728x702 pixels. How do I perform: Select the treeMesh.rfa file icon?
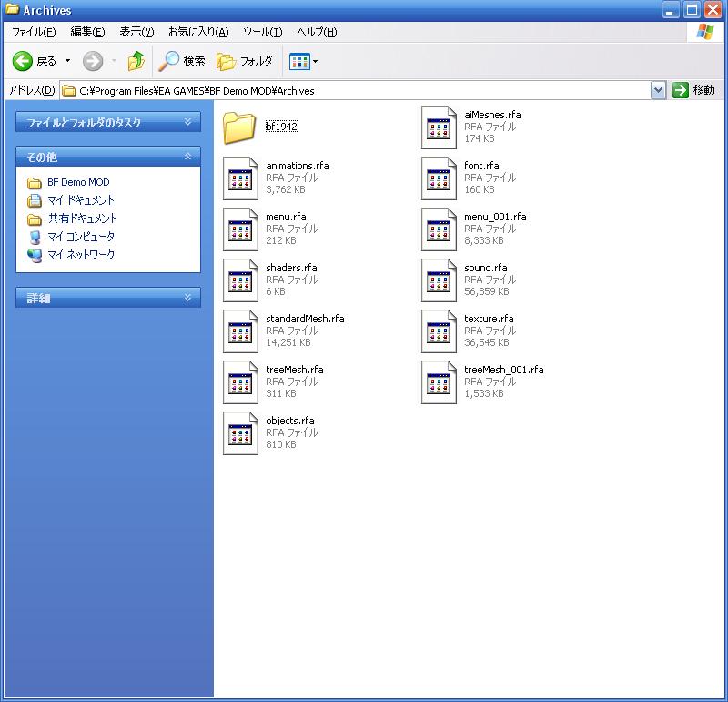coord(240,382)
